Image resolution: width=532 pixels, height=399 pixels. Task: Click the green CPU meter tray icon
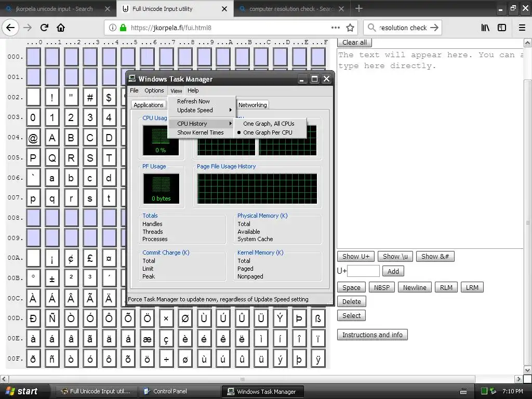484,391
